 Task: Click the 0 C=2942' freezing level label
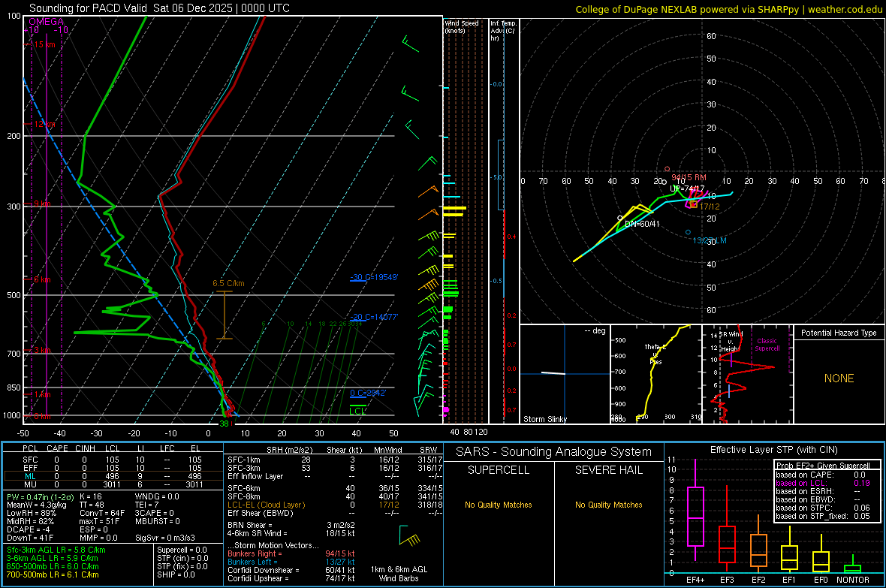(x=368, y=393)
